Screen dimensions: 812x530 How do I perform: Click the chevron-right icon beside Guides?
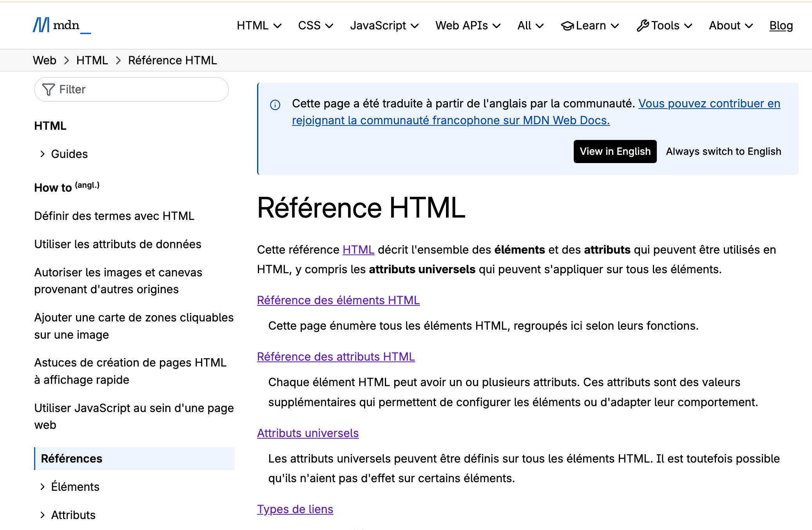pos(42,154)
